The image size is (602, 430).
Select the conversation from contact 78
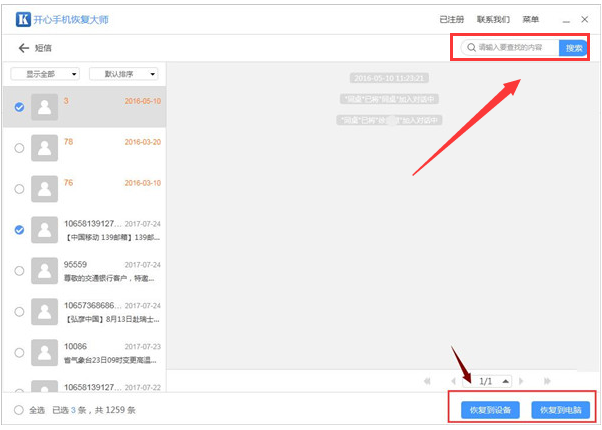[19, 147]
